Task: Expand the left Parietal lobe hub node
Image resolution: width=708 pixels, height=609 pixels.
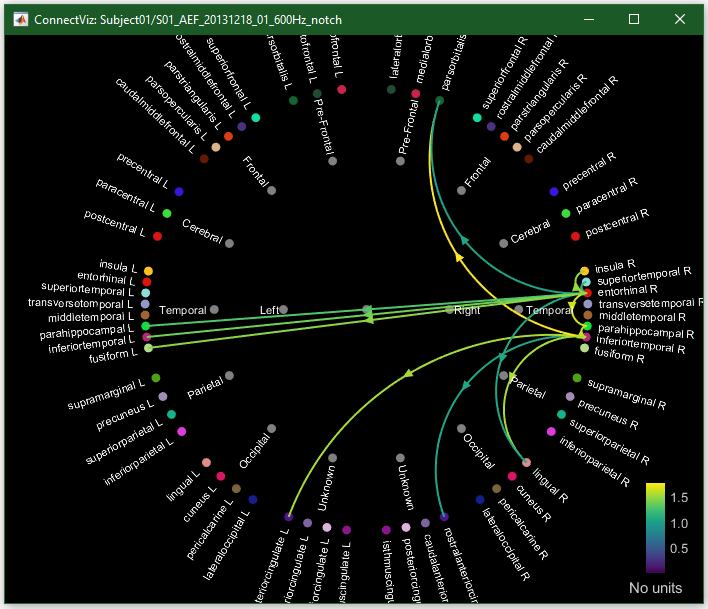Action: pyautogui.click(x=229, y=376)
